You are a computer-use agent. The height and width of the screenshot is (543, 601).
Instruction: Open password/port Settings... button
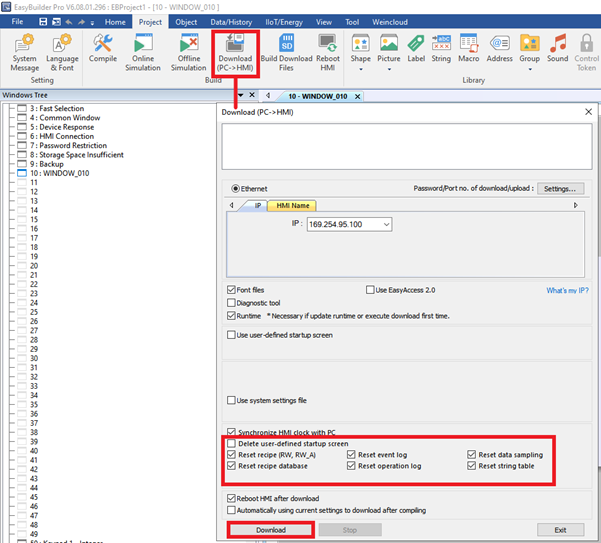pos(560,189)
